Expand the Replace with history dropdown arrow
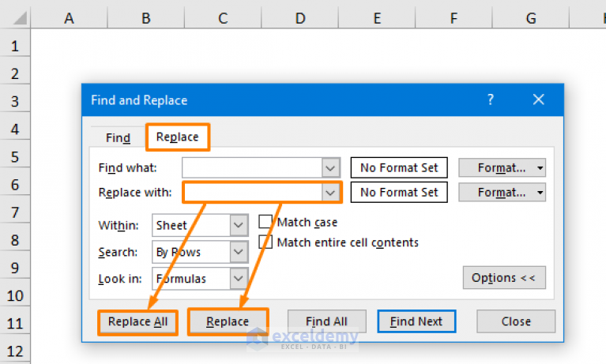Image resolution: width=606 pixels, height=364 pixels. [330, 193]
